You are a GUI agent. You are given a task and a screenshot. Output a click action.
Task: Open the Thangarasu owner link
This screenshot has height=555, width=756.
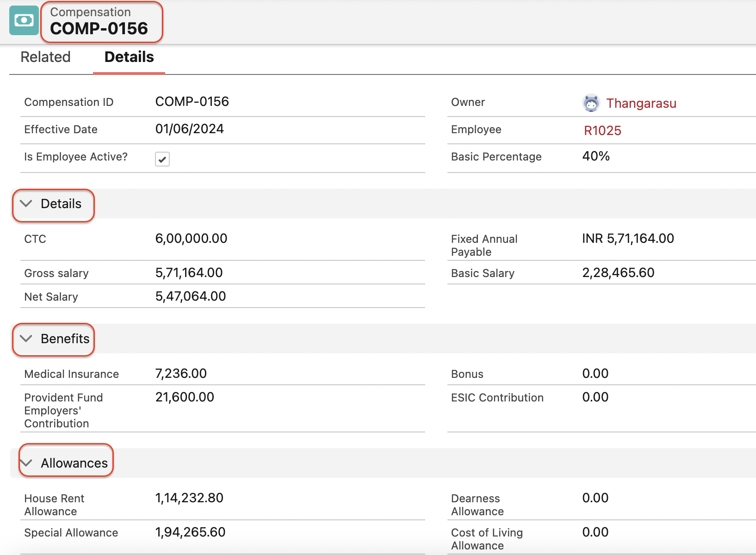tap(641, 104)
